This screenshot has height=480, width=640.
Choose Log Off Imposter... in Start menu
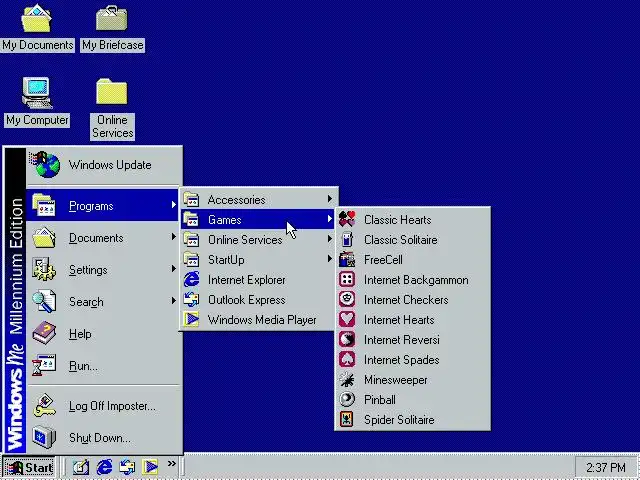(102, 406)
